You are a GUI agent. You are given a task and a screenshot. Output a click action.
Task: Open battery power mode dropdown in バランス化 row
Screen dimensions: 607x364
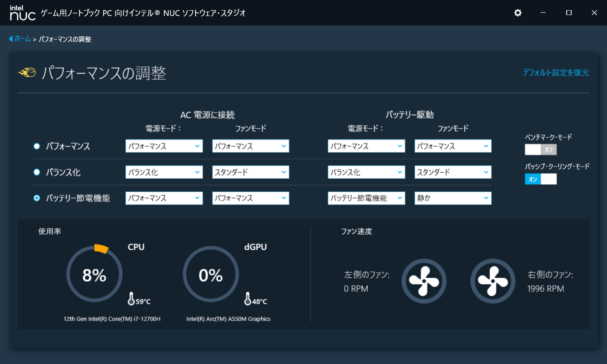[x=367, y=172]
